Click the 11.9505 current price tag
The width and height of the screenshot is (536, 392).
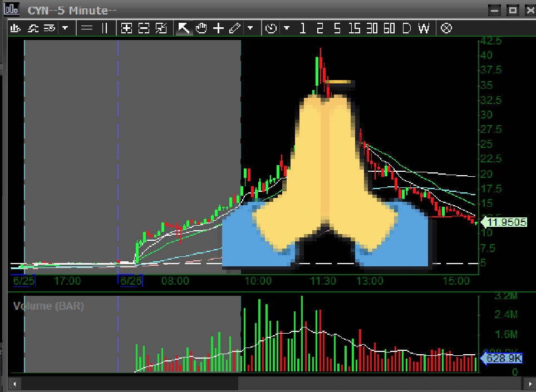(504, 222)
